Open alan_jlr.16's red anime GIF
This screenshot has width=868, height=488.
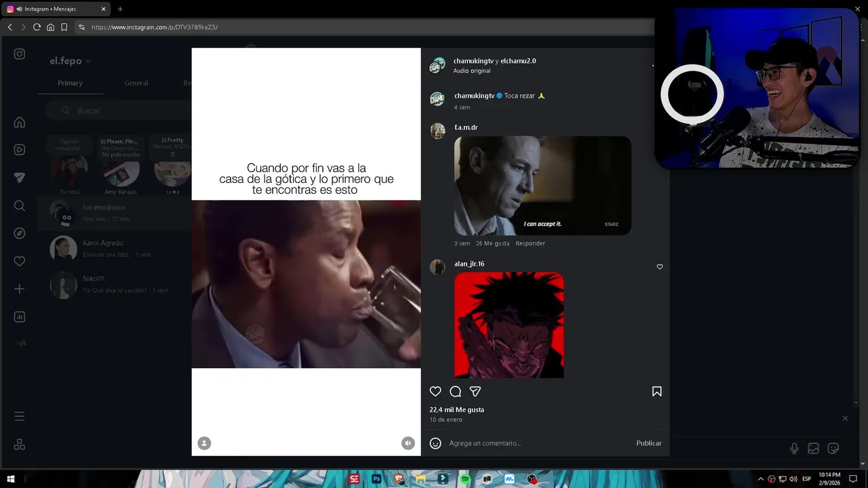509,325
